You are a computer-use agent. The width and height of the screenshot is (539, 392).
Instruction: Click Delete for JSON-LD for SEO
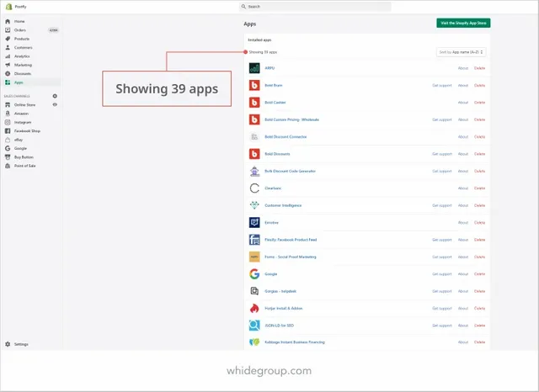tap(479, 326)
